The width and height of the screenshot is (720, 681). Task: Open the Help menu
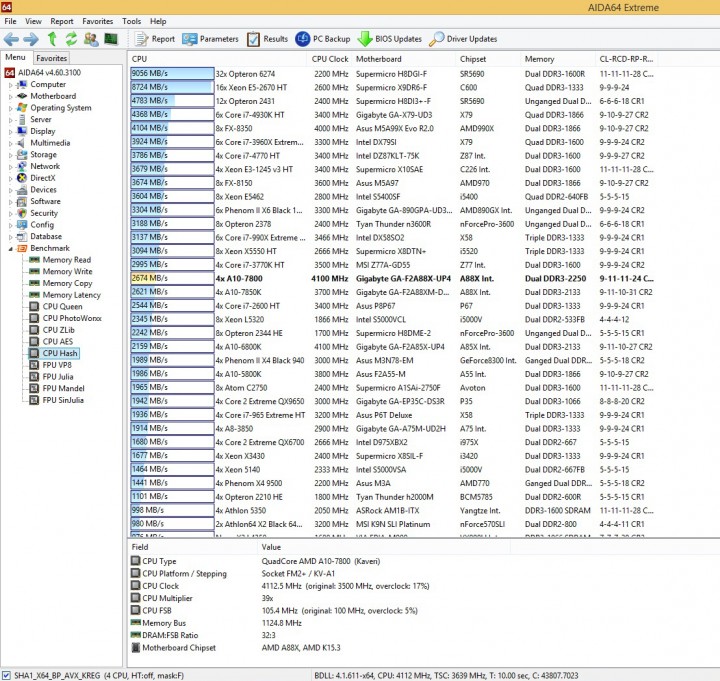158,21
